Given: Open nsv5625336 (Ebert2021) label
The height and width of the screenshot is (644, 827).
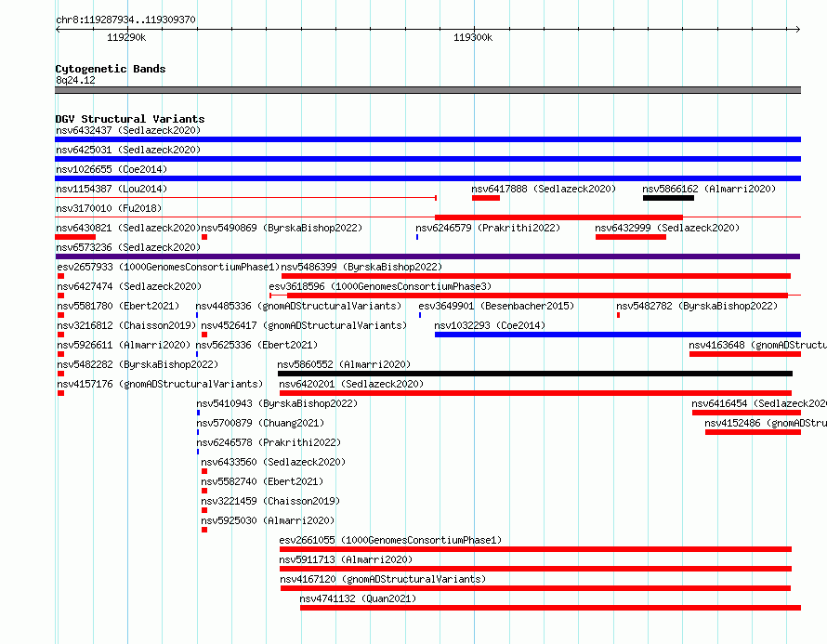Looking at the screenshot, I should (256, 345).
